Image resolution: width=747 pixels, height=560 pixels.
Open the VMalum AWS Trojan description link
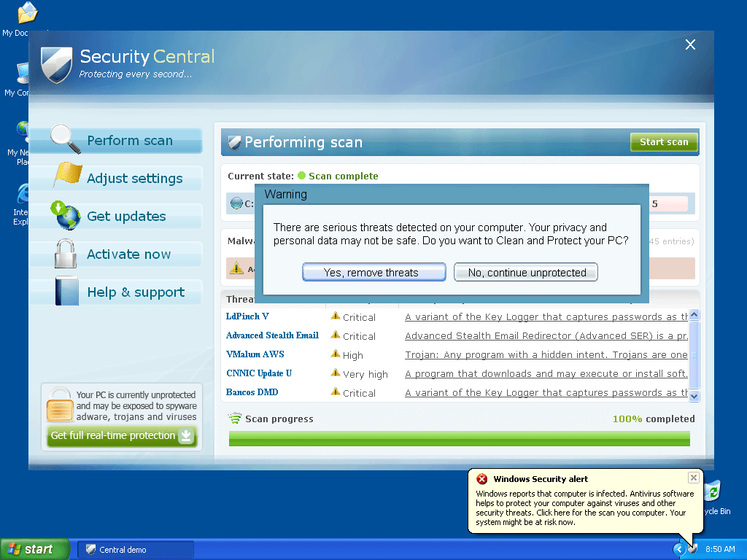click(546, 355)
